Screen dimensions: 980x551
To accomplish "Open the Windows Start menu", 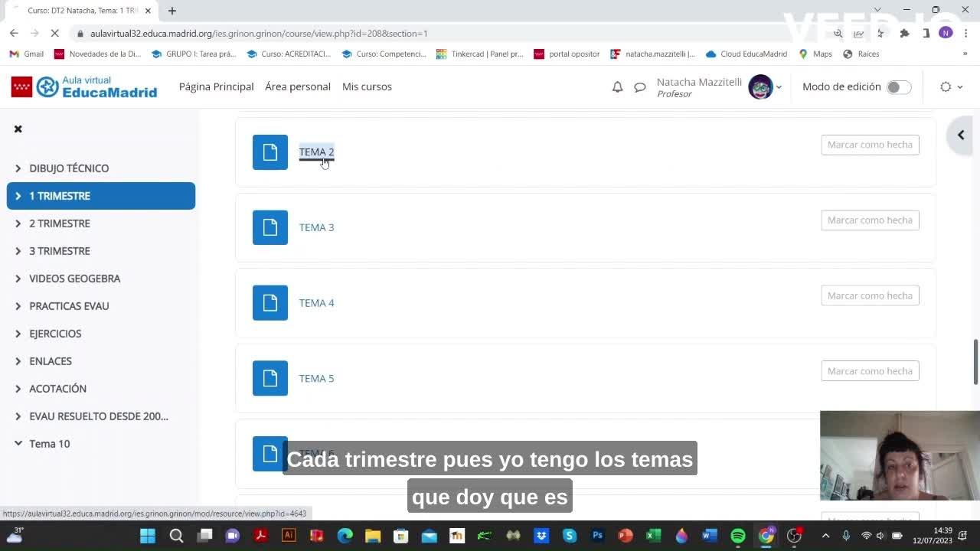I will [148, 536].
